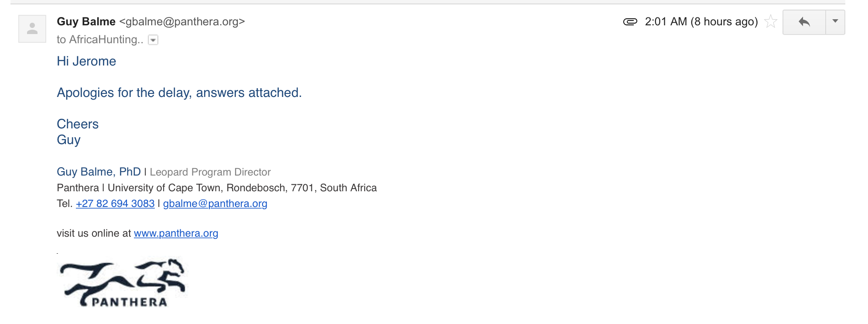Open the more options dropdown next to reply

click(835, 22)
